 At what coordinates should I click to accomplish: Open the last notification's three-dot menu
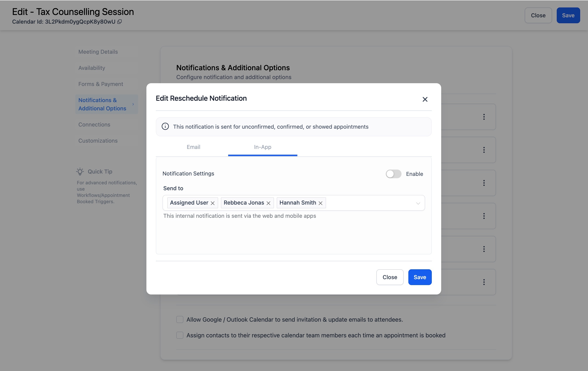tap(484, 282)
